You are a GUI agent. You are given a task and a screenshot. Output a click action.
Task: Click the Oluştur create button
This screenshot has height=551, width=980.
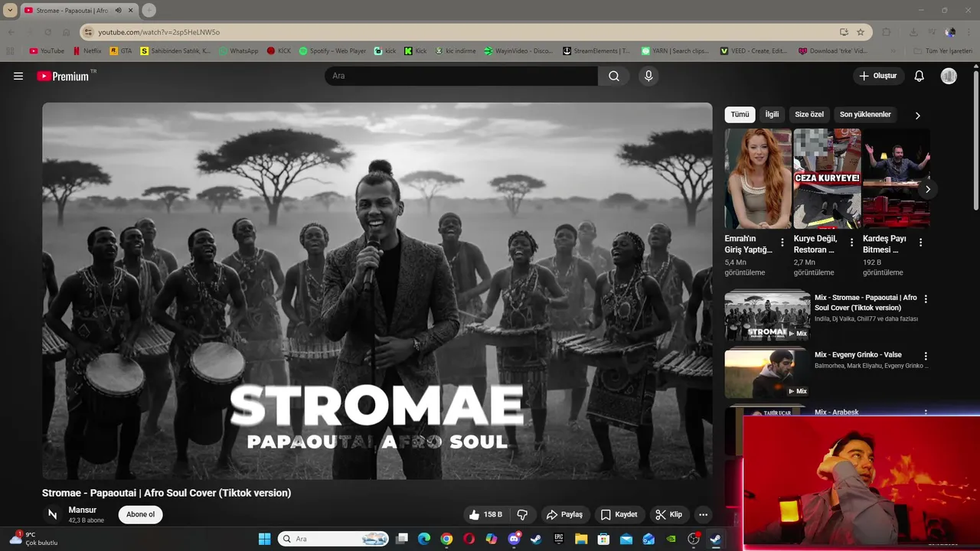click(878, 76)
